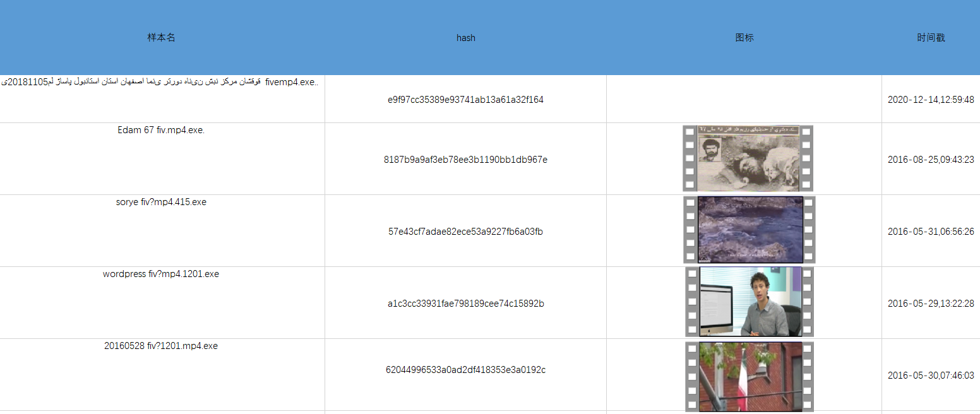
Task: Select hash 57e43cf7adae82ece53a9227fb6a03fb
Action: (x=466, y=232)
